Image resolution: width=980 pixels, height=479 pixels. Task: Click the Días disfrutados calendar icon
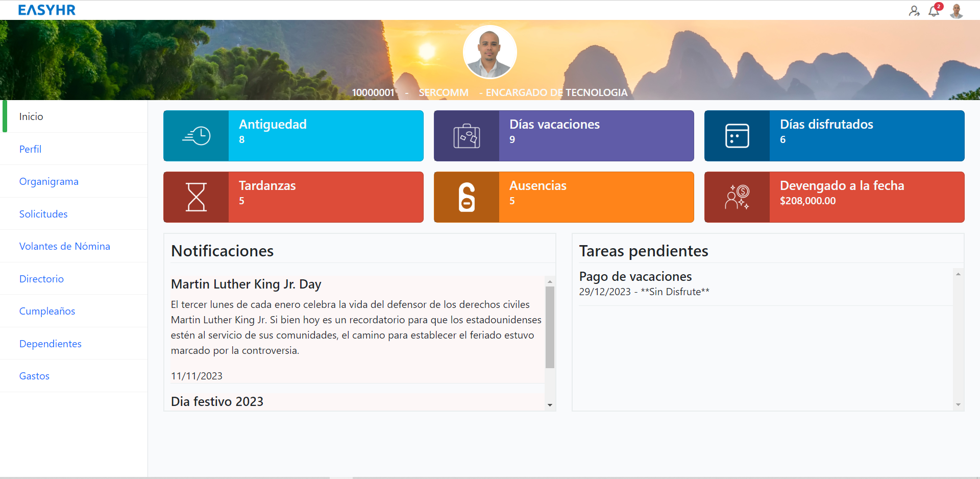(737, 136)
